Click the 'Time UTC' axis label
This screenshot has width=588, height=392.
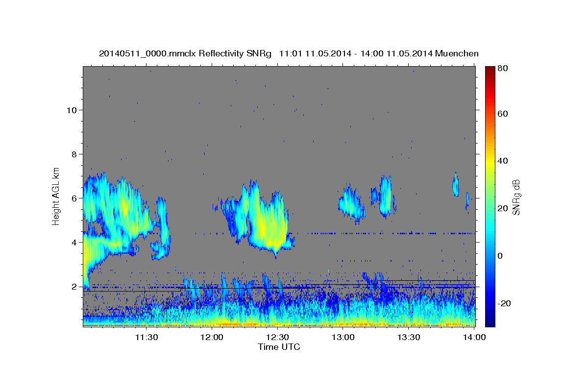[x=279, y=347]
